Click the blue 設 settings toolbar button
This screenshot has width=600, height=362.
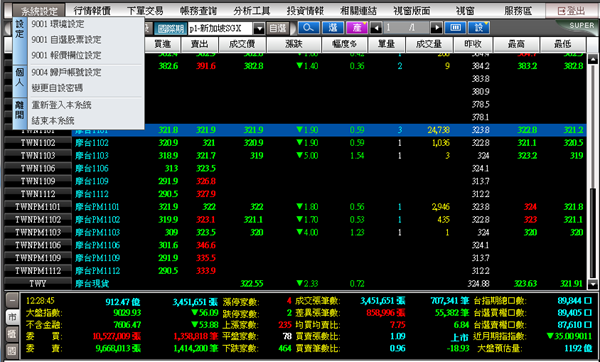point(479,28)
